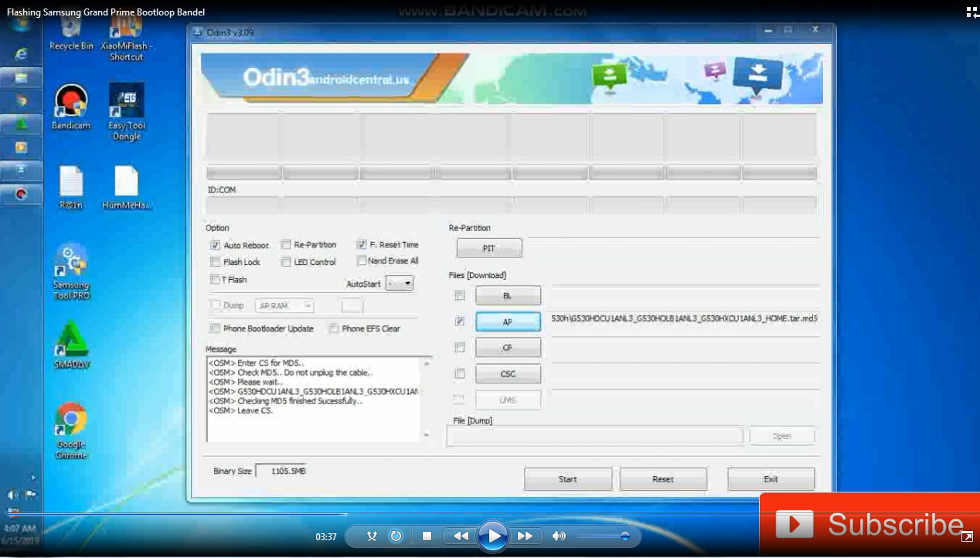Launch Samsung Tool PRO shortcut

72,271
